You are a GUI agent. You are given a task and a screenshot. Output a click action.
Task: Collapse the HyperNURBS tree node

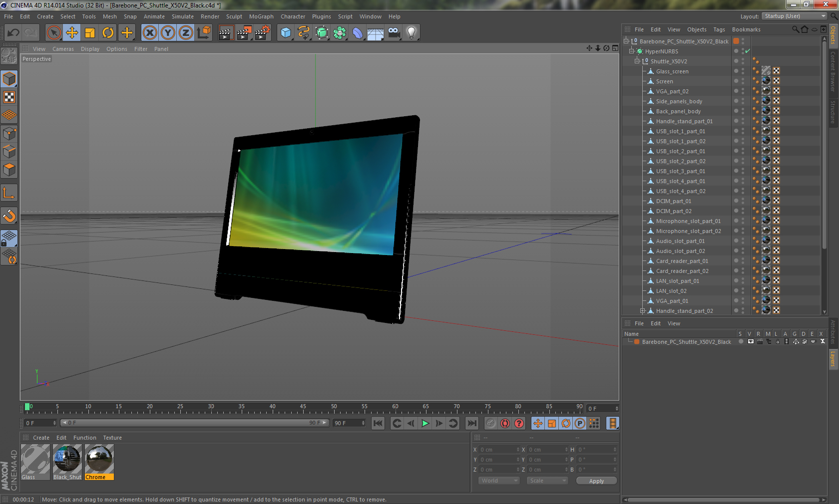pyautogui.click(x=631, y=51)
